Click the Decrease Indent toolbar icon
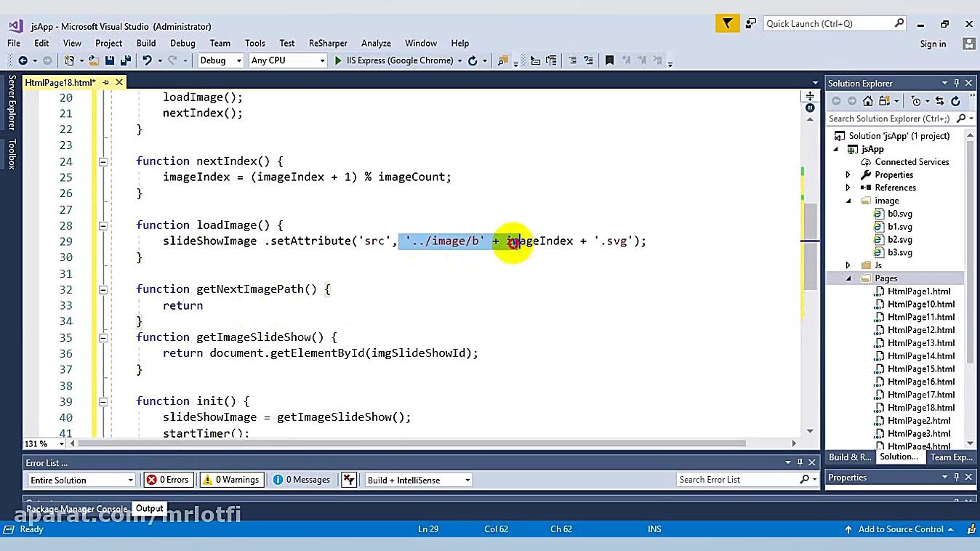The height and width of the screenshot is (551, 980). coord(536,61)
